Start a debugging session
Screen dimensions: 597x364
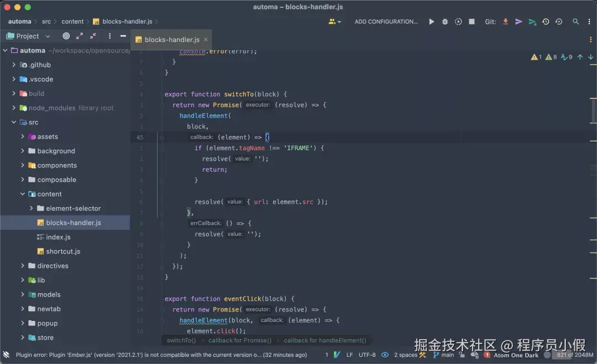click(x=445, y=22)
